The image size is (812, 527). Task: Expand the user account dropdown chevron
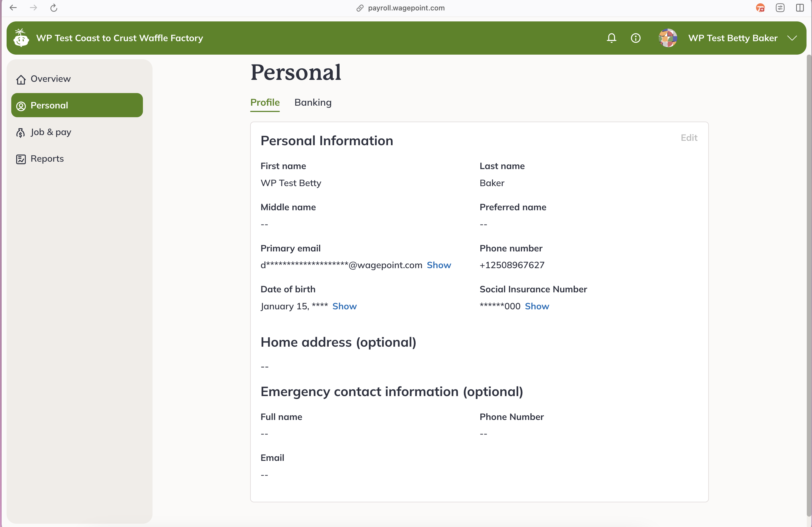click(792, 38)
